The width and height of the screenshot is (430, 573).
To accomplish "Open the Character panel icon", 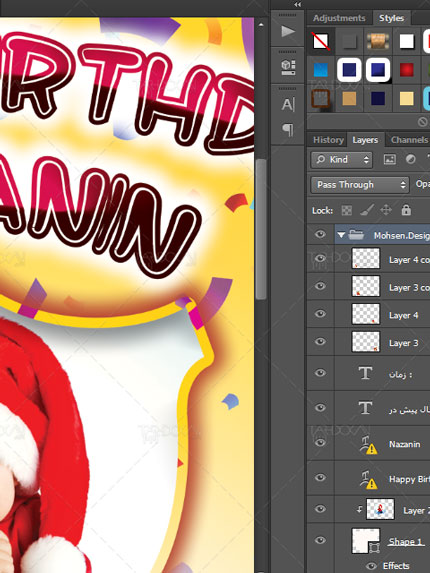I will pos(288,105).
